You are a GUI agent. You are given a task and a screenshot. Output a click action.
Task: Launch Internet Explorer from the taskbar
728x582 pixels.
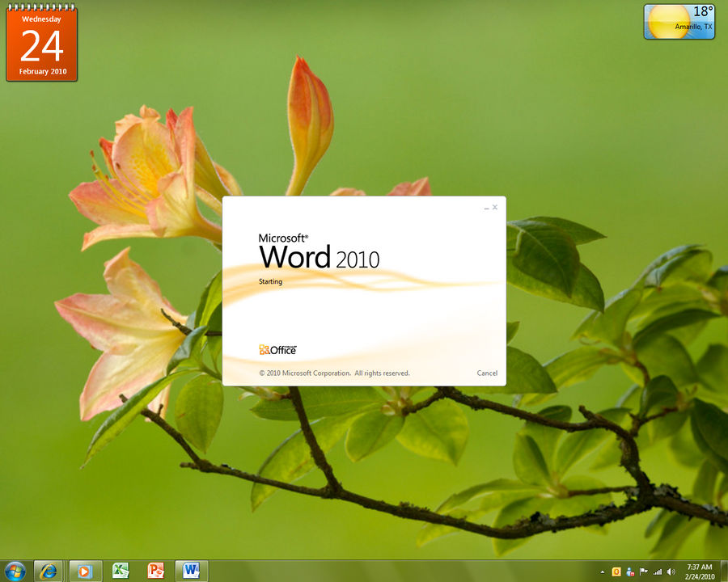[x=48, y=571]
